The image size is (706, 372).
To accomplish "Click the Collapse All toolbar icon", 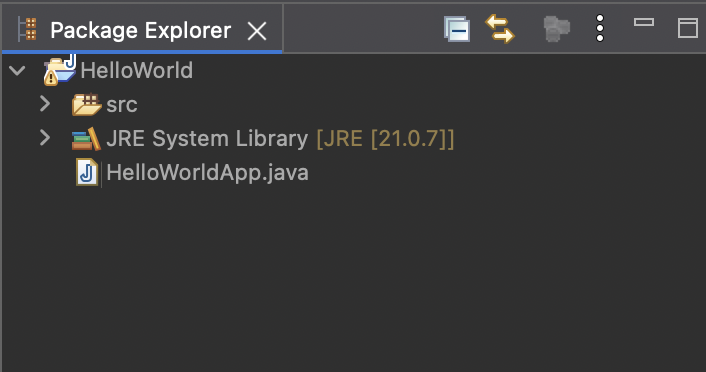I will [457, 29].
